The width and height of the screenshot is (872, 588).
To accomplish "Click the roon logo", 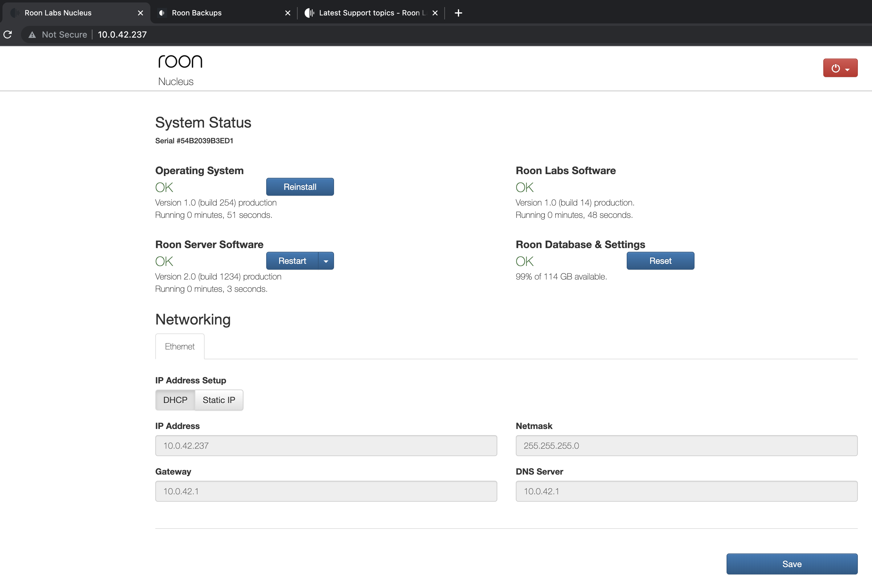I will coord(180,62).
